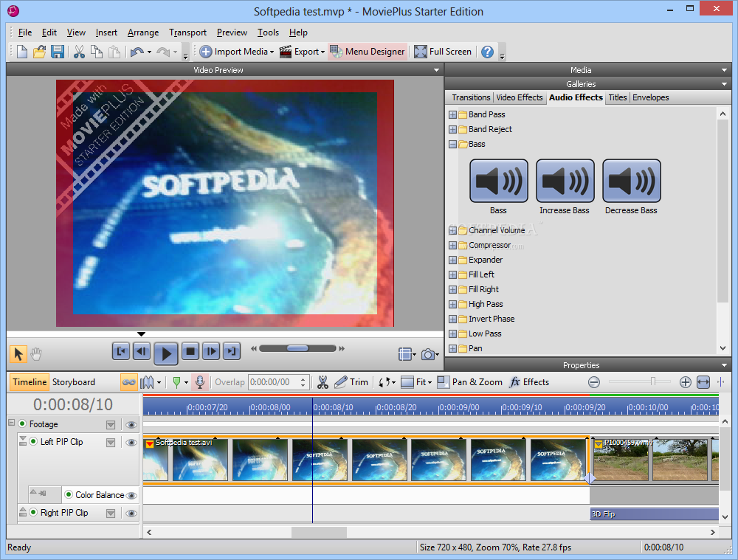The height and width of the screenshot is (560, 738).
Task: Open the Transport menu
Action: pyautogui.click(x=187, y=32)
